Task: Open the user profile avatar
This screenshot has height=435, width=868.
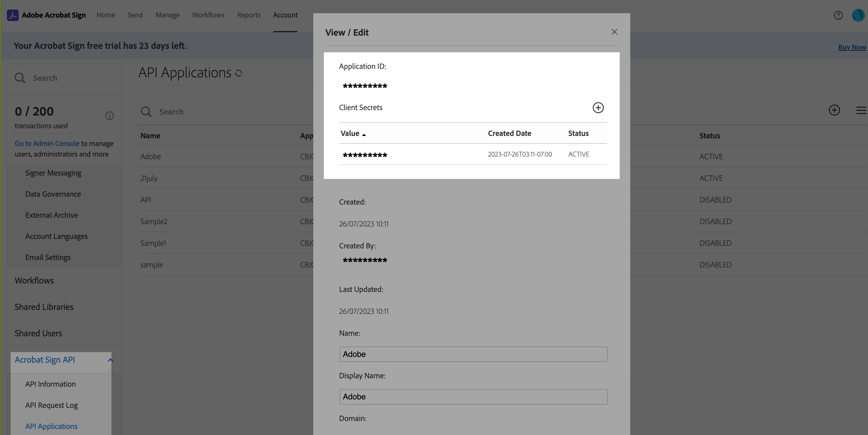Action: click(x=858, y=15)
